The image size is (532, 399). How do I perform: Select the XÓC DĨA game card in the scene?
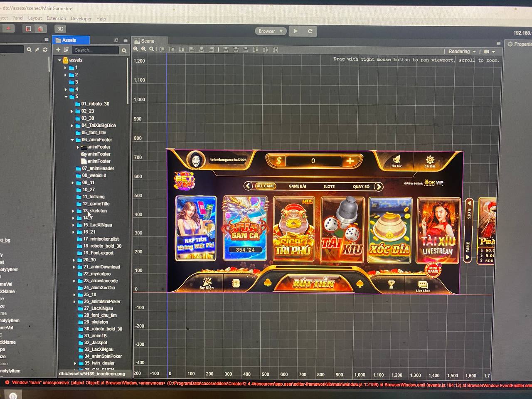click(x=390, y=230)
